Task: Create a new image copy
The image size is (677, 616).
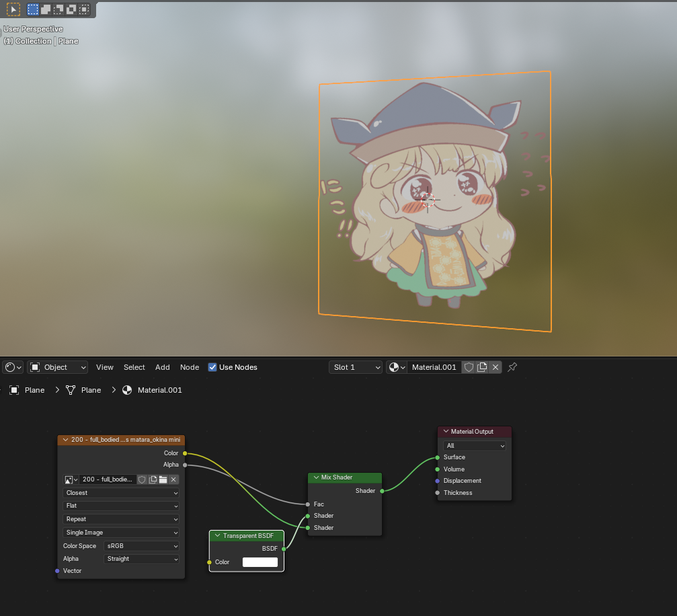Action: (x=153, y=479)
